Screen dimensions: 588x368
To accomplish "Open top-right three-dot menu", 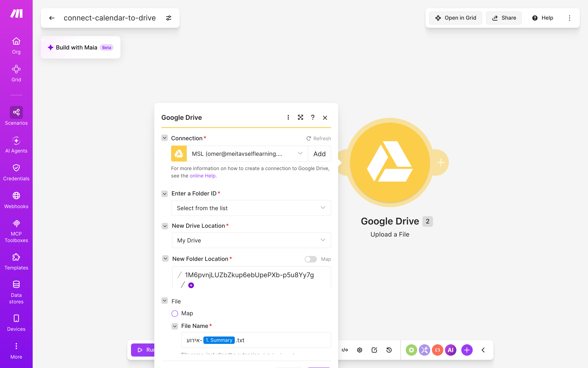I will tap(570, 18).
